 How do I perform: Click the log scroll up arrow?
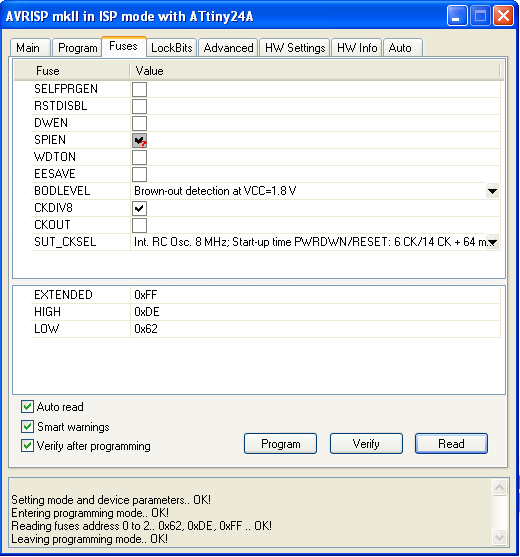pyautogui.click(x=499, y=488)
